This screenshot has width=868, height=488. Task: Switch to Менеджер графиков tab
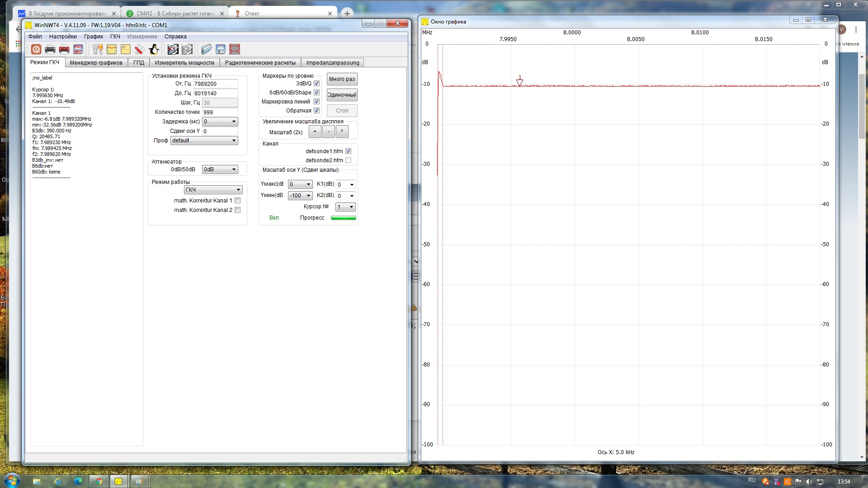pos(96,63)
